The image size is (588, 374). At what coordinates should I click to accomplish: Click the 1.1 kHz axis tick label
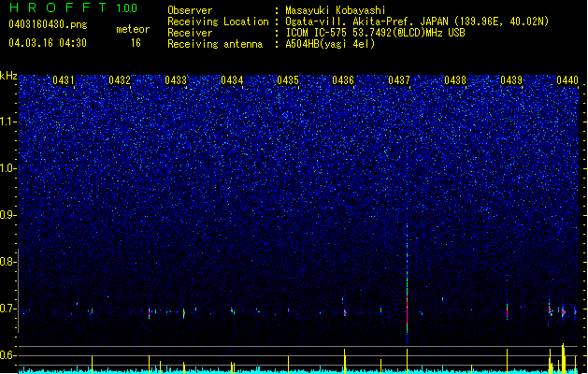coord(8,122)
